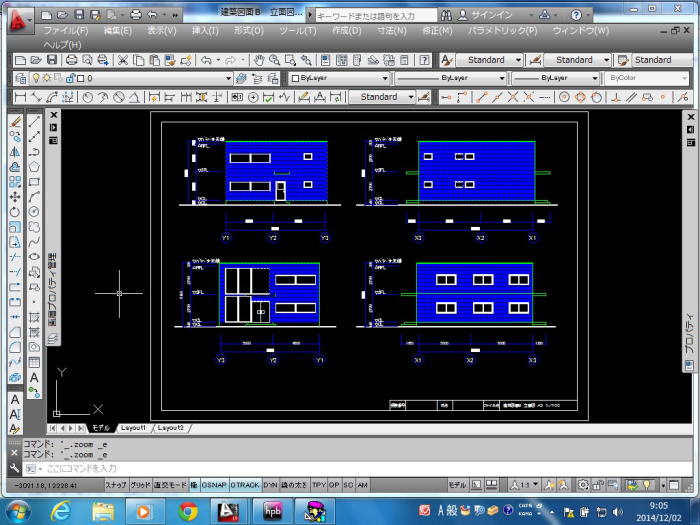Toggle DYN dynamic input
700x525 pixels.
[270, 485]
